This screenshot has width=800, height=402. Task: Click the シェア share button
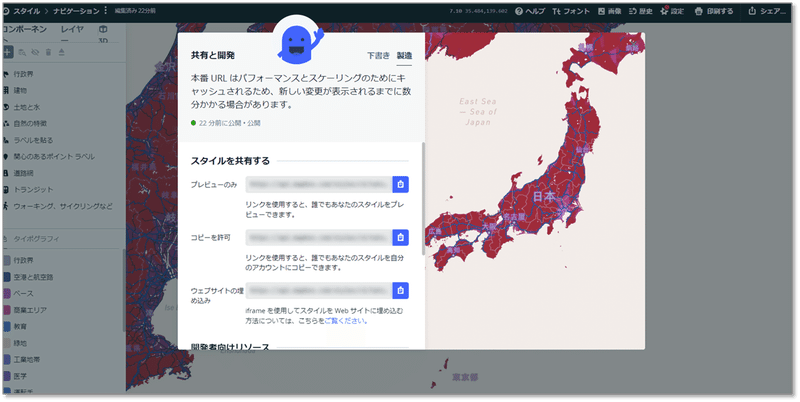pos(767,11)
